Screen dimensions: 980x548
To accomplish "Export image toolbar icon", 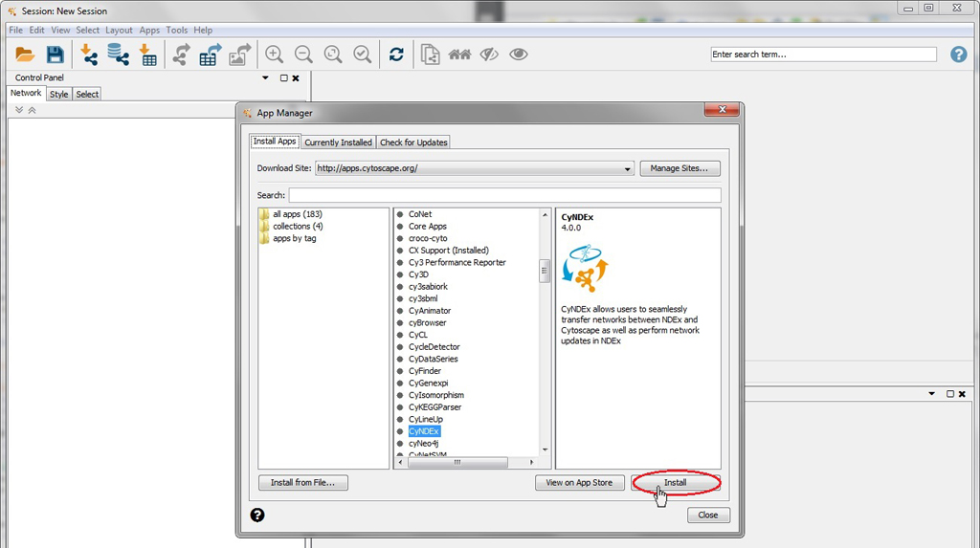I will pyautogui.click(x=240, y=55).
